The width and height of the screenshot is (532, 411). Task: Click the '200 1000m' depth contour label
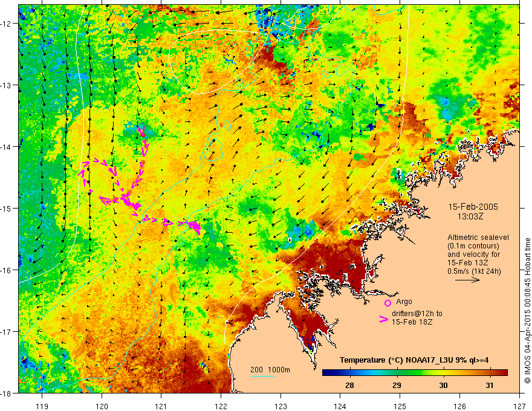tap(270, 370)
